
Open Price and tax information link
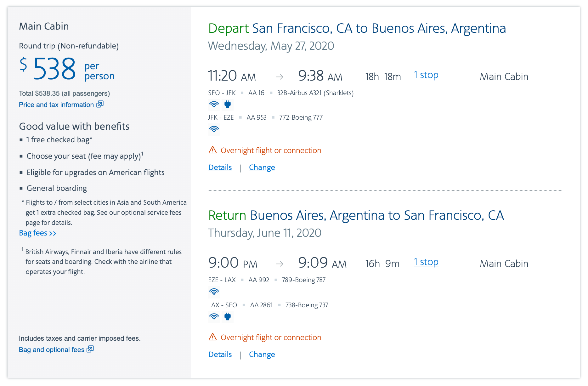56,105
